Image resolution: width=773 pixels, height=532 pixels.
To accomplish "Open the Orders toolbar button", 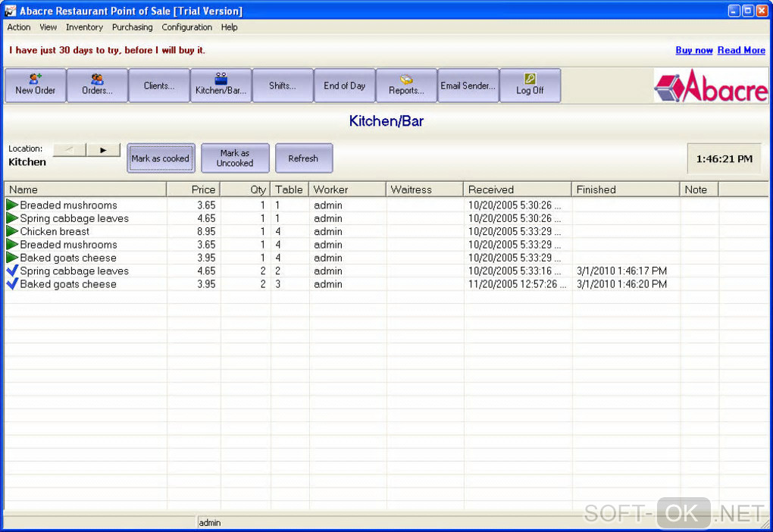I will pos(97,86).
